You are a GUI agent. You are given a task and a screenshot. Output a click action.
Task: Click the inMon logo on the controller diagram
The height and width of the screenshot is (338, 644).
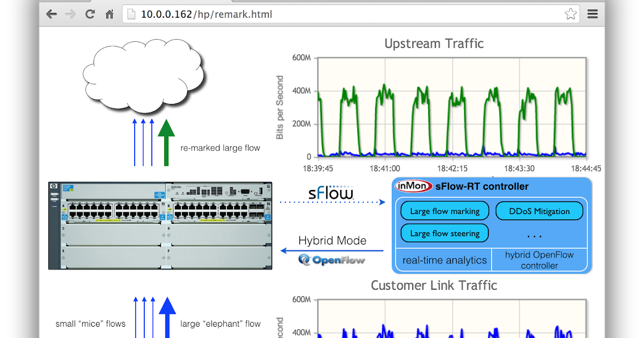point(414,185)
